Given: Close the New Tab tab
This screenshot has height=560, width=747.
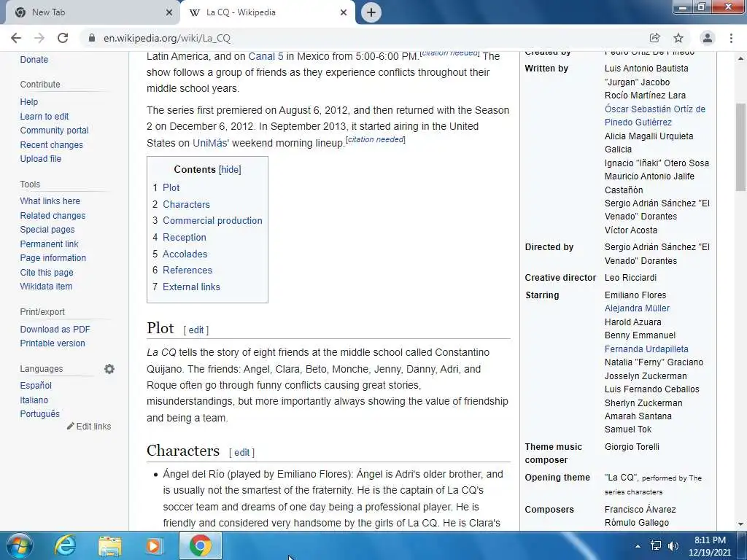Looking at the screenshot, I should tap(169, 12).
